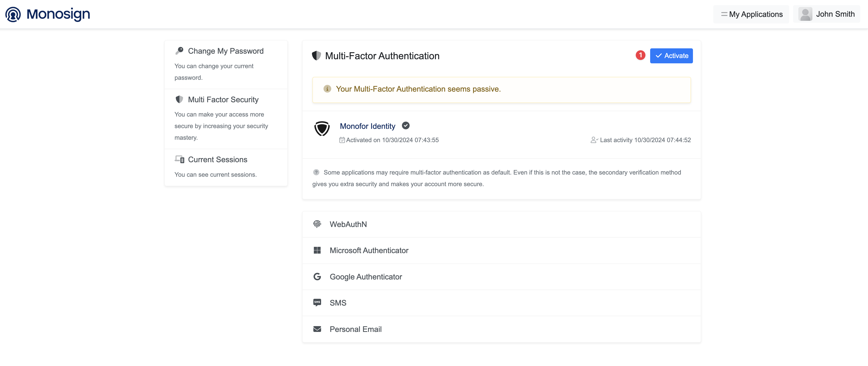
Task: Click the devices icon beside Current Sessions
Action: [179, 159]
